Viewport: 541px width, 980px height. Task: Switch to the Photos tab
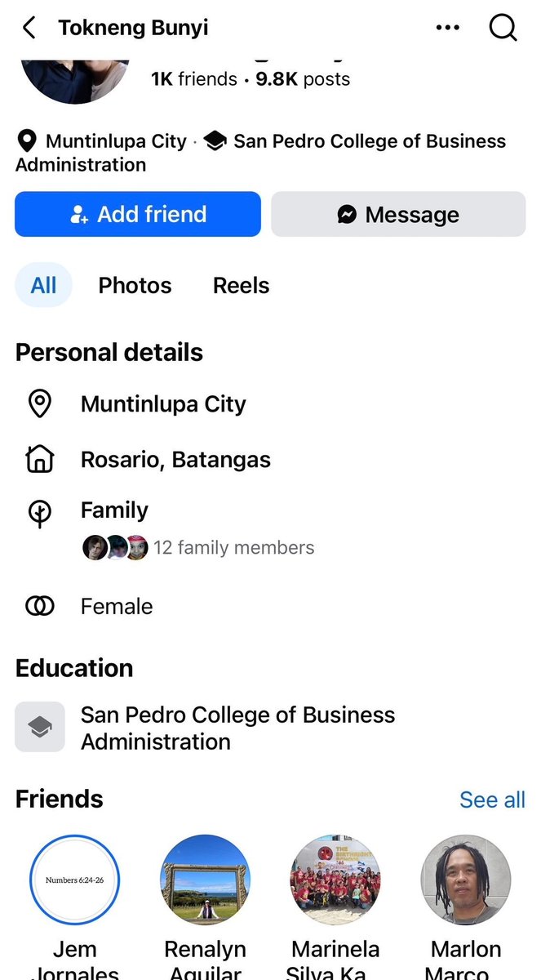pyautogui.click(x=135, y=286)
